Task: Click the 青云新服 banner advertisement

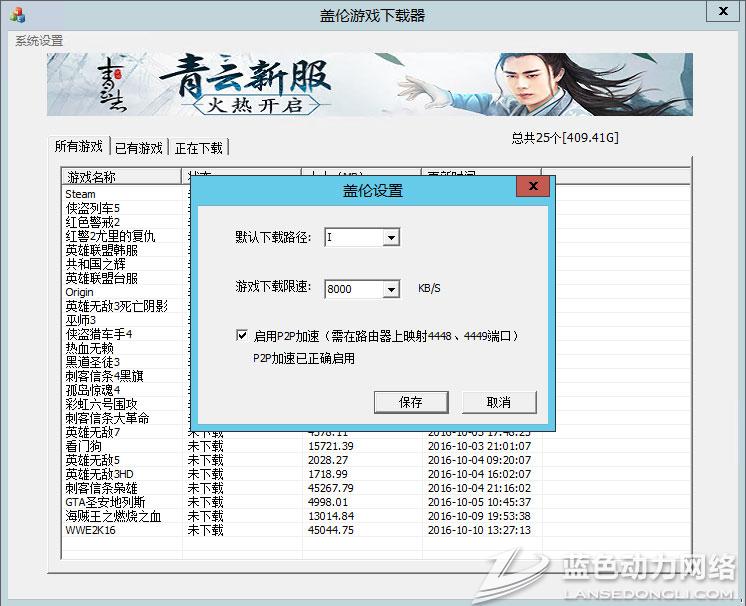Action: (370, 85)
